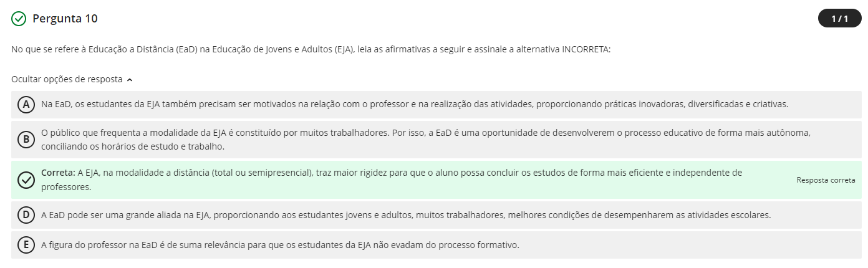The height and width of the screenshot is (268, 868).
Task: Select answer about a figura do professor
Action: (280, 245)
